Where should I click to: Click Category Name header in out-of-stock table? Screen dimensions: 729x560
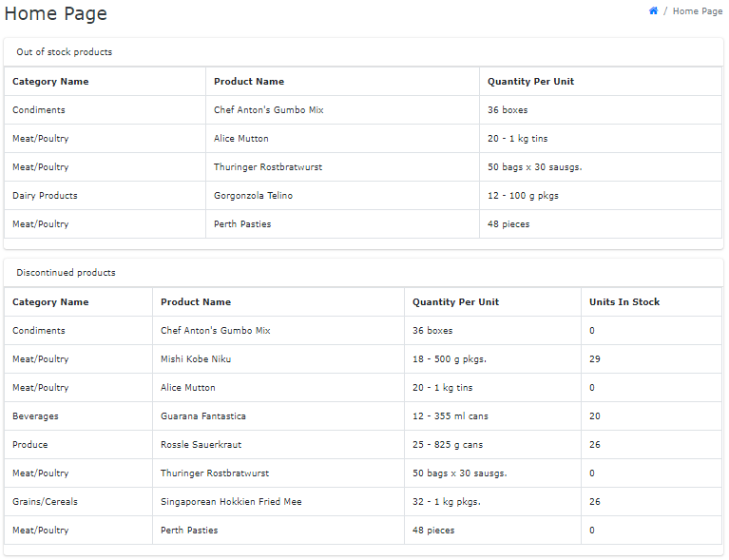[x=50, y=82]
